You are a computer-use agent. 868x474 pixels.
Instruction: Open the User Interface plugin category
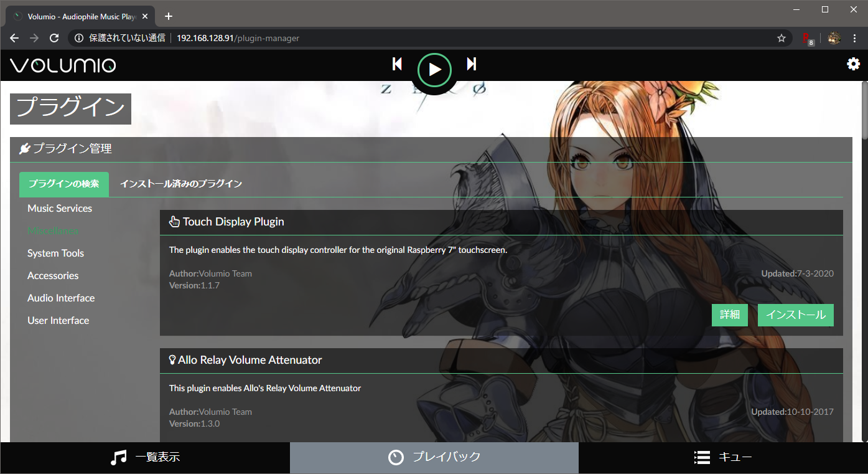[x=58, y=320]
